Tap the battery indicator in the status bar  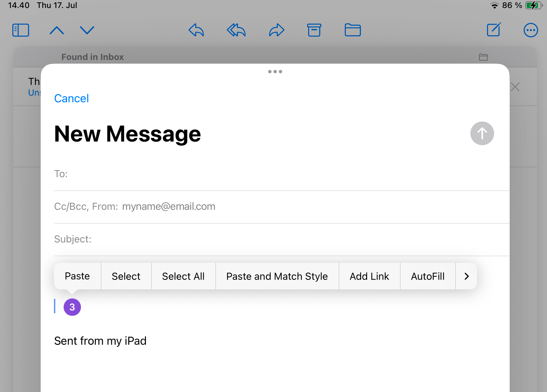pyautogui.click(x=534, y=5)
